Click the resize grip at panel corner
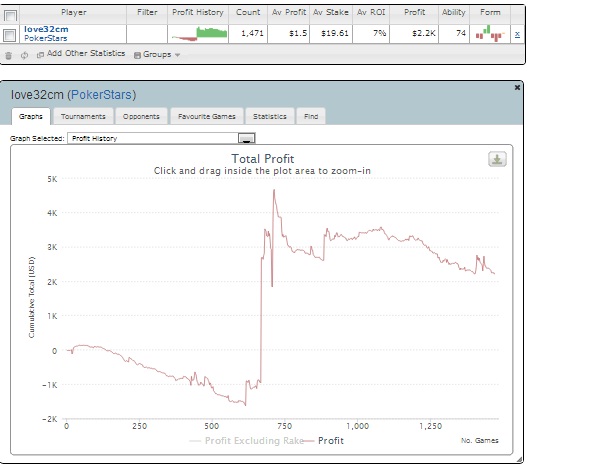The image size is (614, 469). 519,460
